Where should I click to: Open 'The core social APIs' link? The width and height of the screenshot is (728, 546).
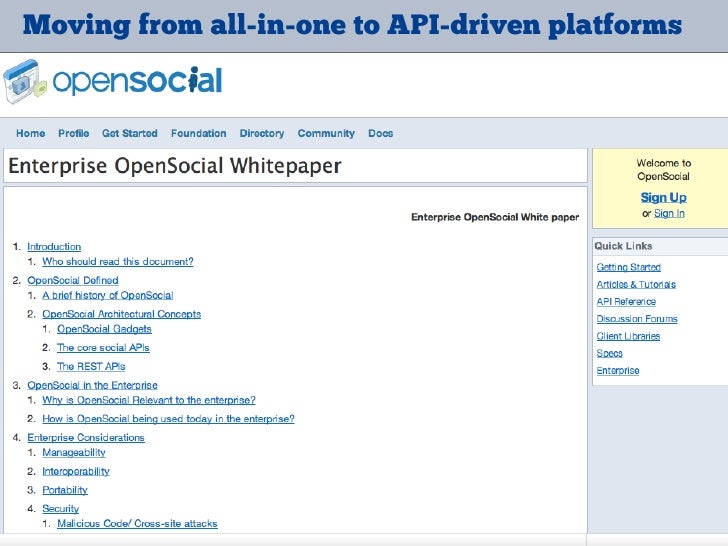pos(104,347)
